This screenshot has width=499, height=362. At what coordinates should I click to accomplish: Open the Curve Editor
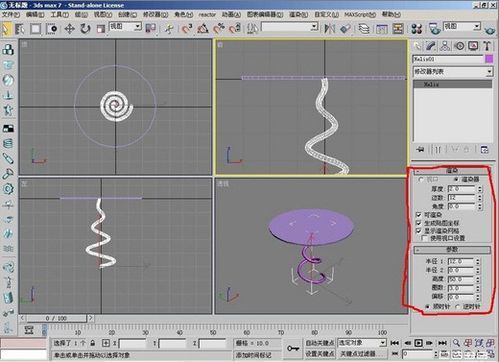(x=381, y=29)
